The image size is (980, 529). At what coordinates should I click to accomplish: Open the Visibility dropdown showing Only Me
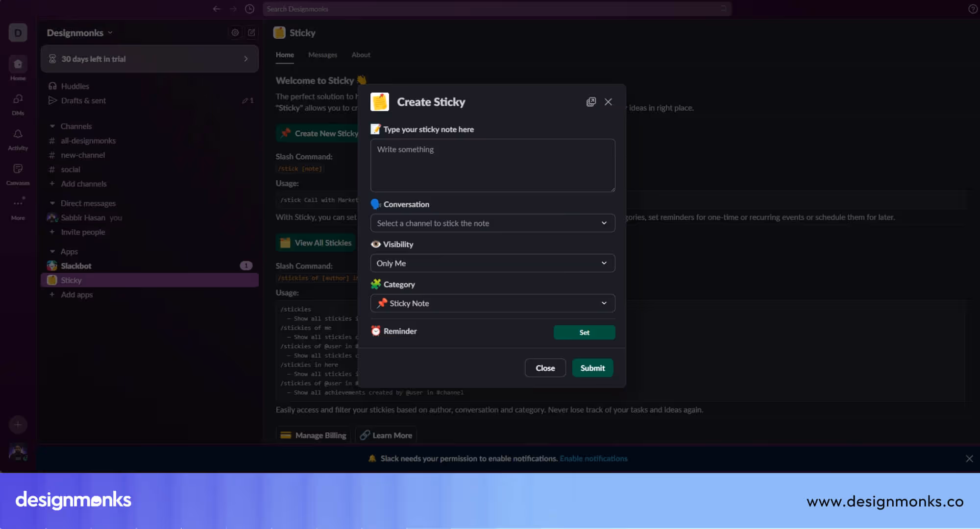[x=492, y=263]
